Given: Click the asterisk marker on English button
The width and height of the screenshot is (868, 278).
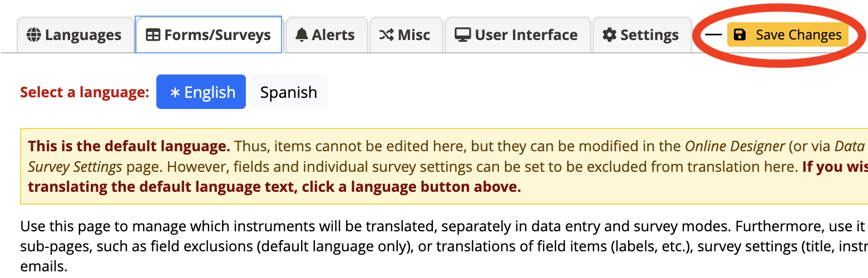Looking at the screenshot, I should pyautogui.click(x=175, y=93).
